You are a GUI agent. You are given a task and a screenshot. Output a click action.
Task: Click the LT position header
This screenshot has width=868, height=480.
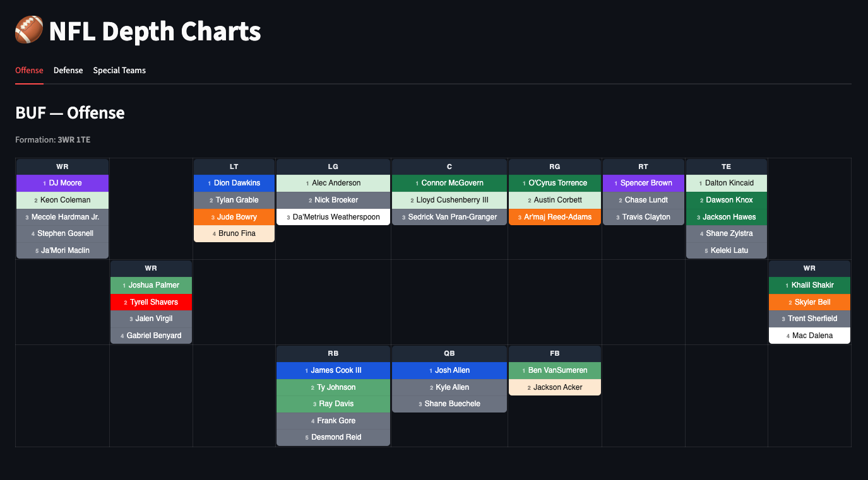tap(234, 167)
